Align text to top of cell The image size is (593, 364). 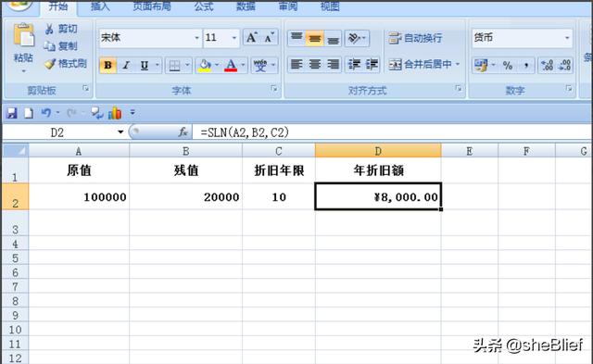pos(296,38)
